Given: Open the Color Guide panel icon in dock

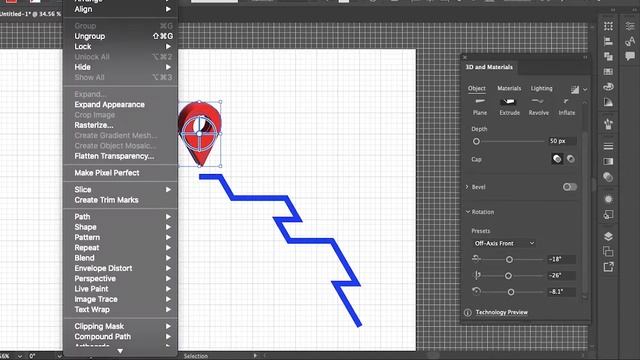Looking at the screenshot, I should pos(608,102).
